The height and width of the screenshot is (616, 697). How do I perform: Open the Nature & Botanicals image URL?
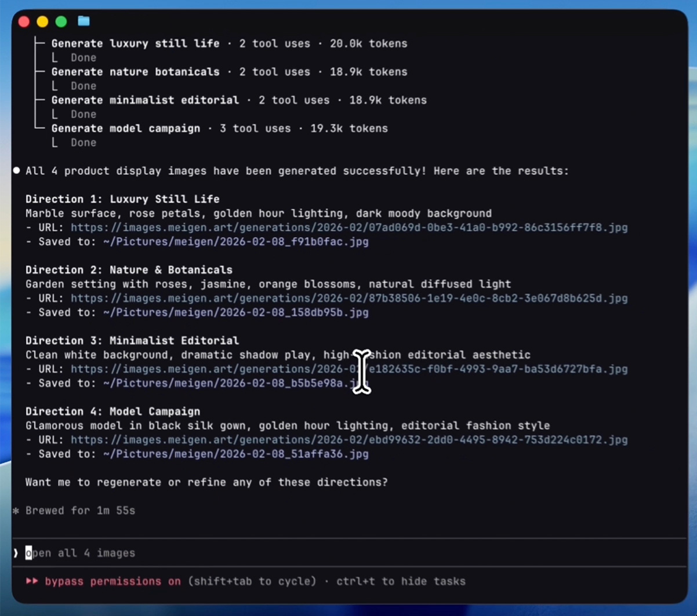349,298
